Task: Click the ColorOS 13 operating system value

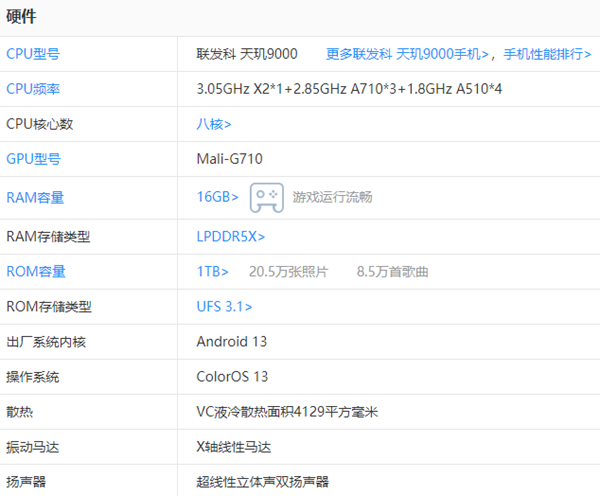Action: [x=233, y=377]
